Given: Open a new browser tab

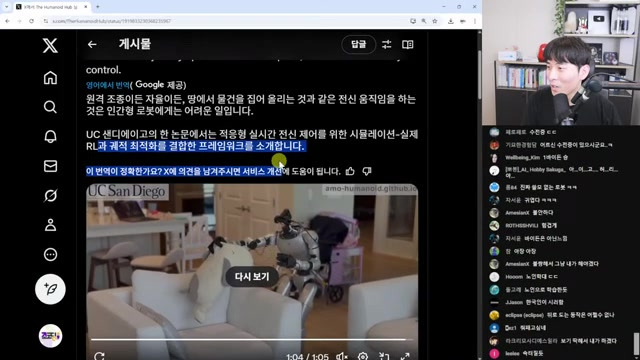Looking at the screenshot, I should pyautogui.click(x=98, y=7).
